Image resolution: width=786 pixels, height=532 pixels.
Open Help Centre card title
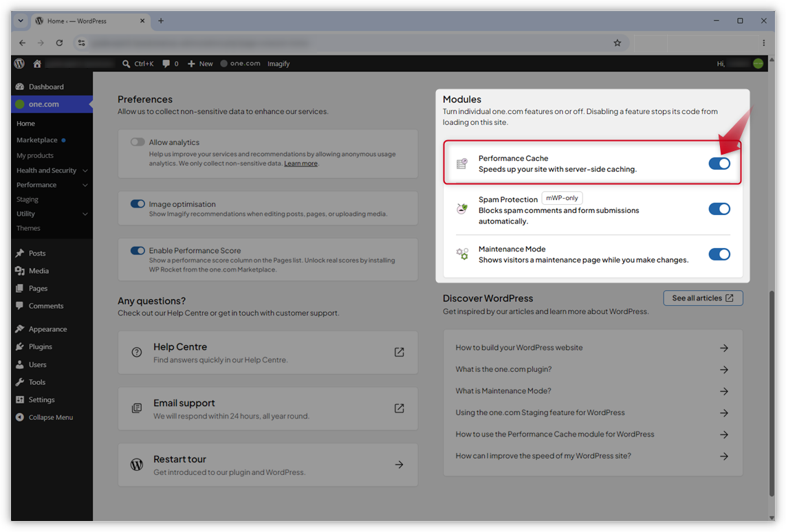180,346
